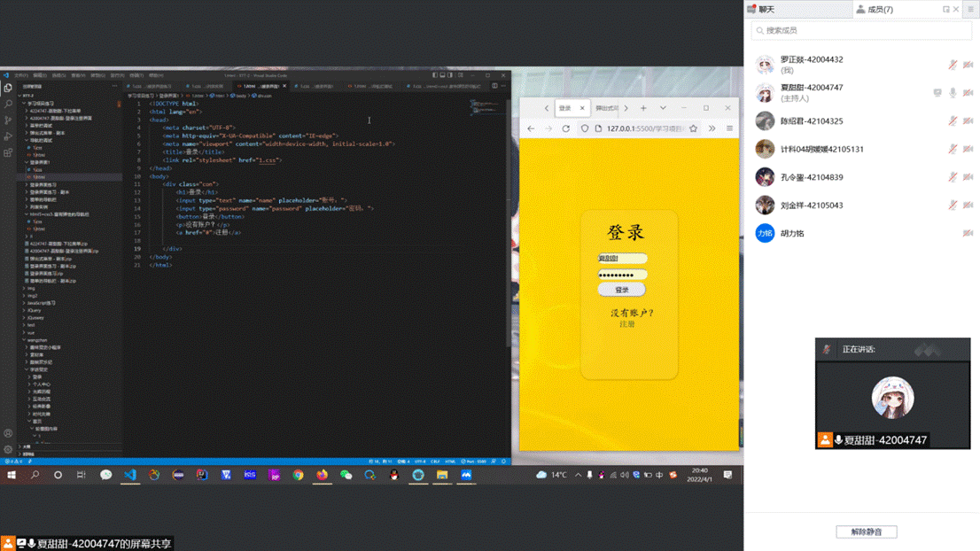The image size is (980, 551).
Task: Open Extensions view in VS Code
Action: 8,152
